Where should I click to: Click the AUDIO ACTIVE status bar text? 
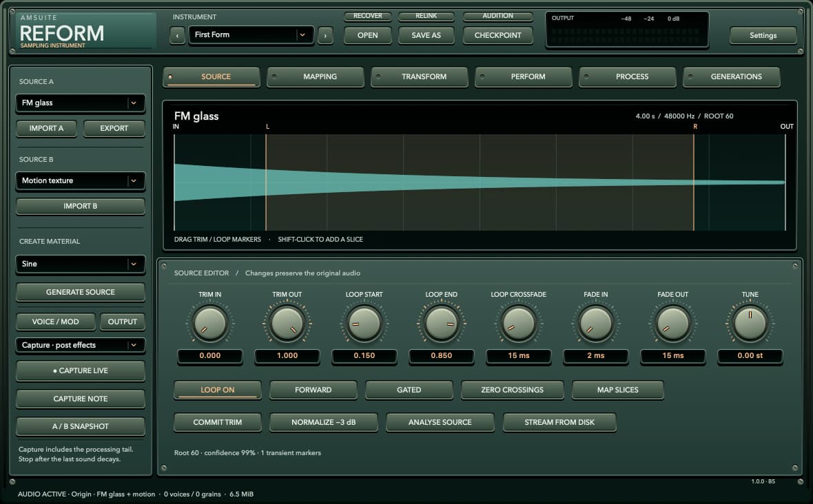tap(135, 494)
